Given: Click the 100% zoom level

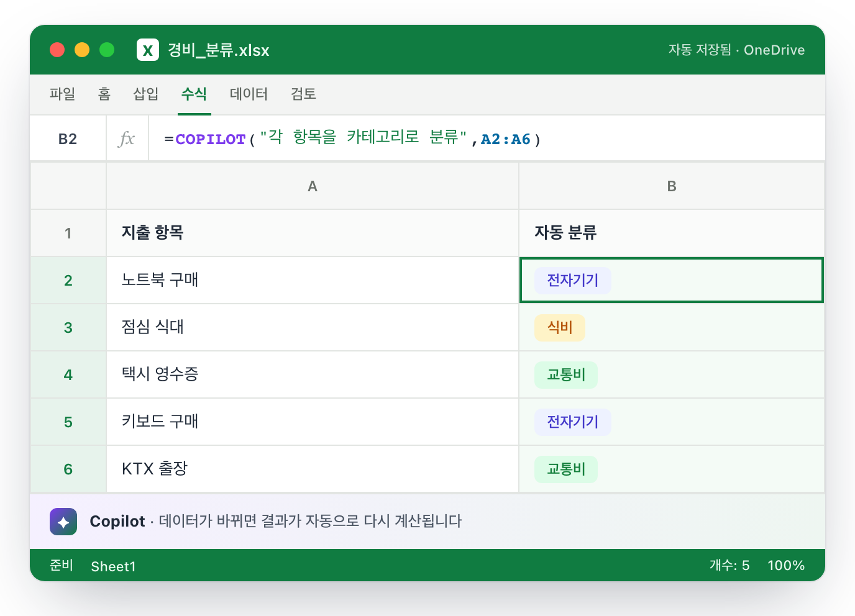Looking at the screenshot, I should [x=786, y=565].
